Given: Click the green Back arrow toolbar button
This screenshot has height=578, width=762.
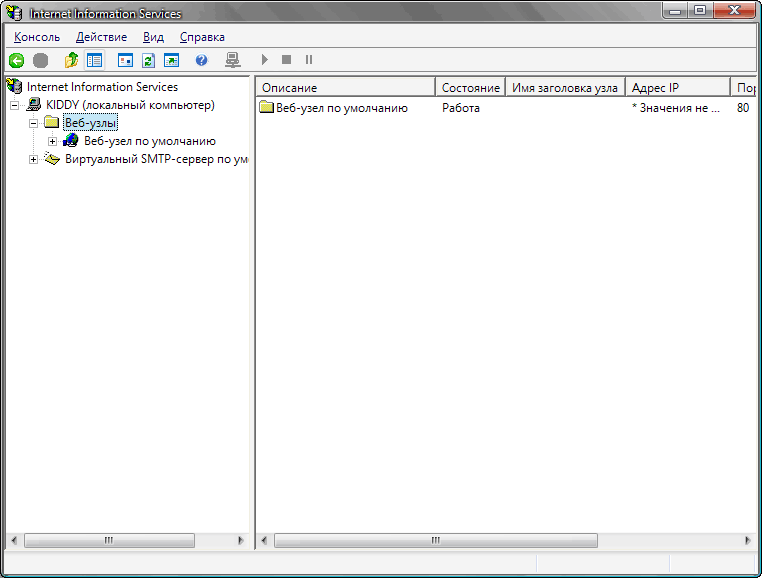Looking at the screenshot, I should [17, 60].
